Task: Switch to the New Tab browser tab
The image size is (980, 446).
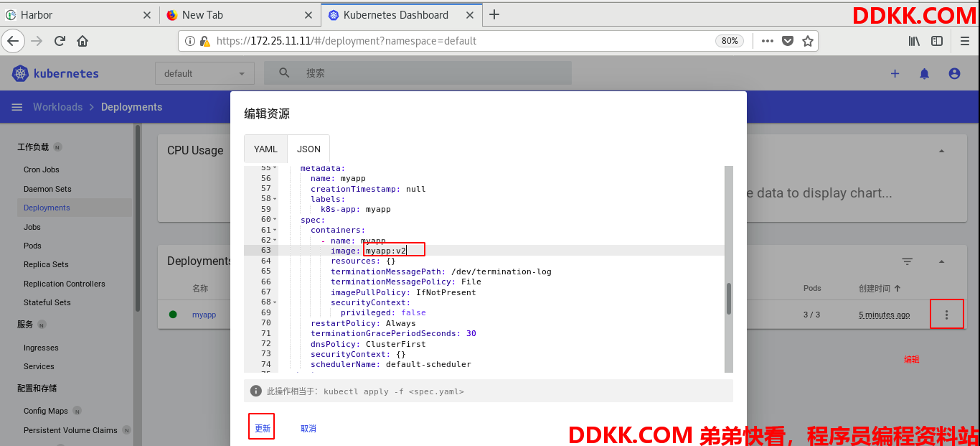Action: point(240,14)
